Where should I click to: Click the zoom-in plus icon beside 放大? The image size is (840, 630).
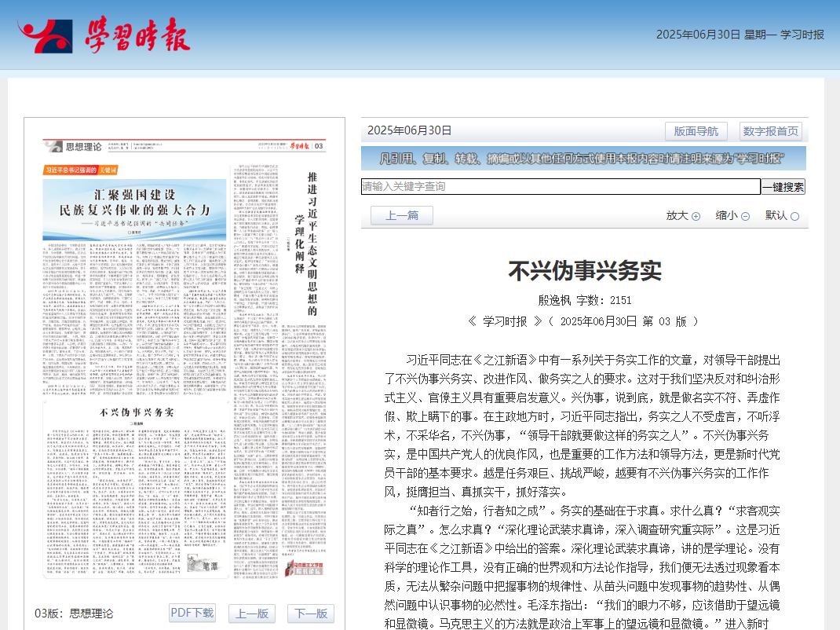point(696,216)
